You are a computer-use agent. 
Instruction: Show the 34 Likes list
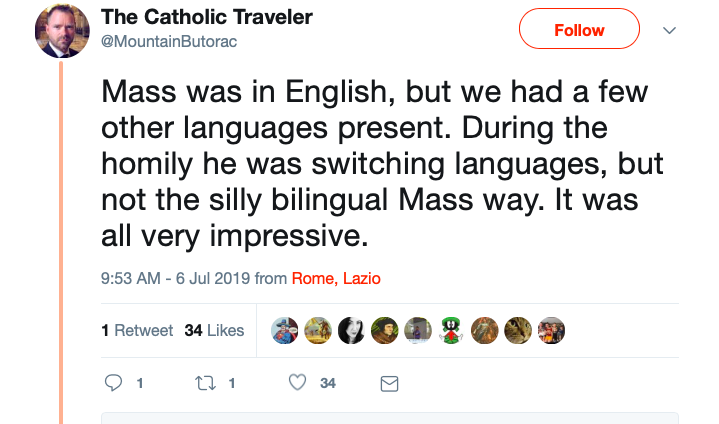click(214, 330)
